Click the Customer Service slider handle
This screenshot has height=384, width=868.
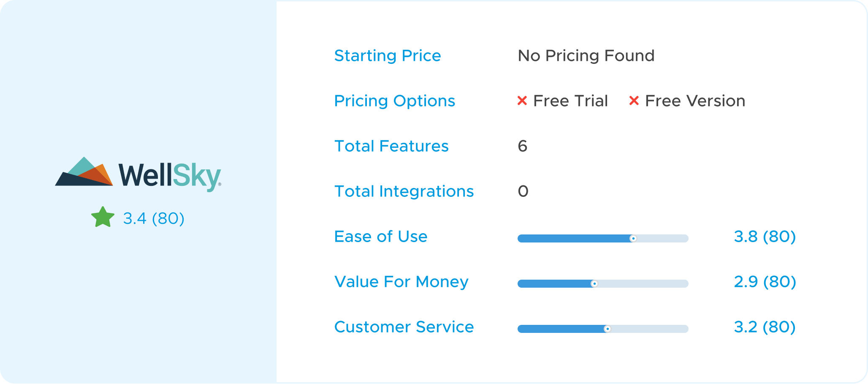608,329
